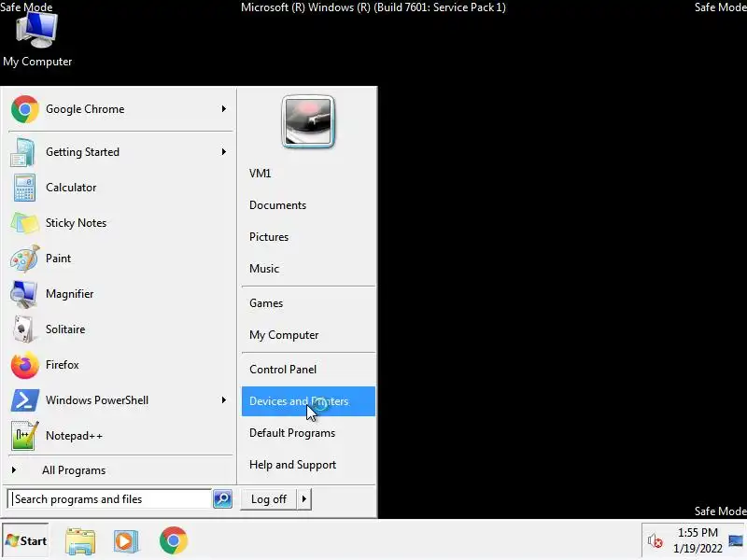This screenshot has width=747, height=560.
Task: Expand the All Programs arrow
Action: pyautogui.click(x=14, y=470)
